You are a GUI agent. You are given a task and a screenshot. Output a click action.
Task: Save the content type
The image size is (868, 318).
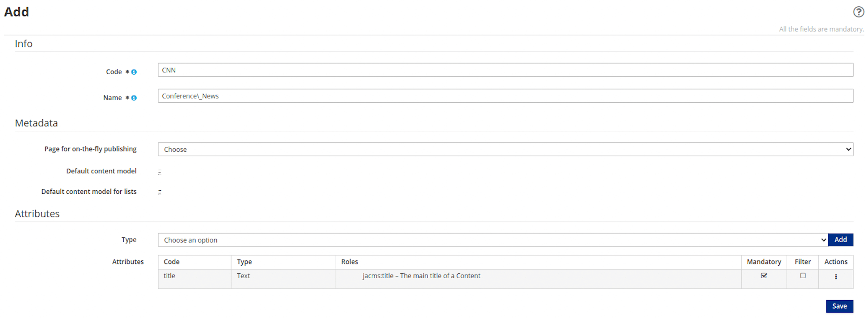pos(839,306)
